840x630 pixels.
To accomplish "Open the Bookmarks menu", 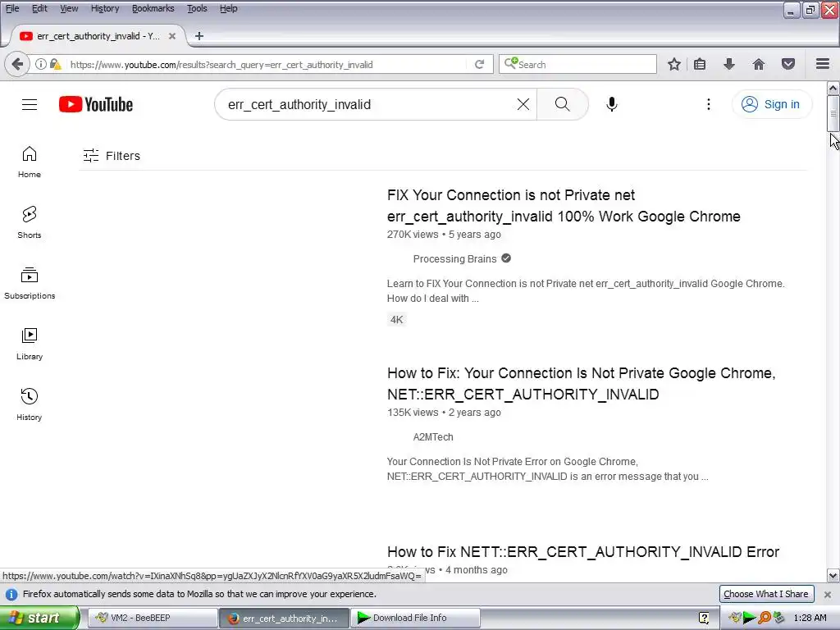I will click(153, 8).
